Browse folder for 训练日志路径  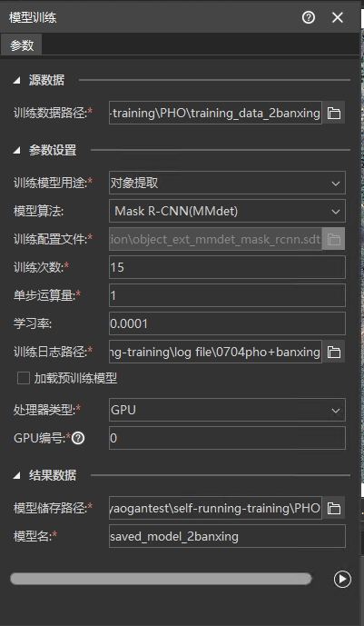(334, 352)
